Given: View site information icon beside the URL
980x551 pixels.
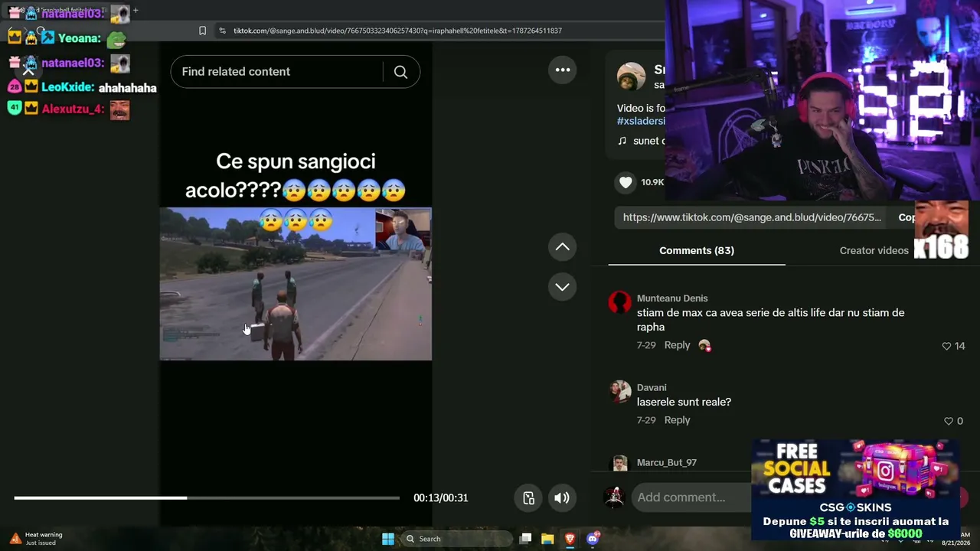Looking at the screenshot, I should 222,31.
